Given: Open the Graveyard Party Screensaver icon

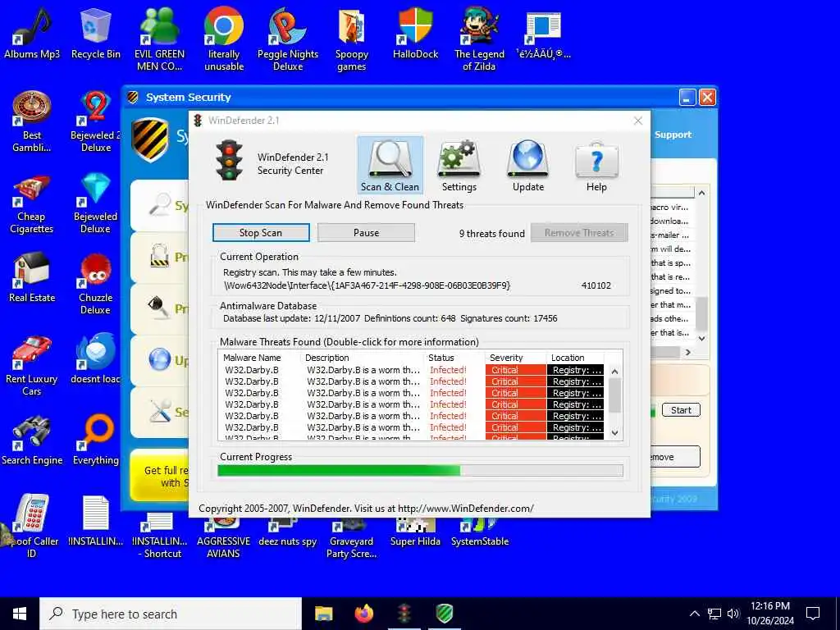Looking at the screenshot, I should 351,538.
